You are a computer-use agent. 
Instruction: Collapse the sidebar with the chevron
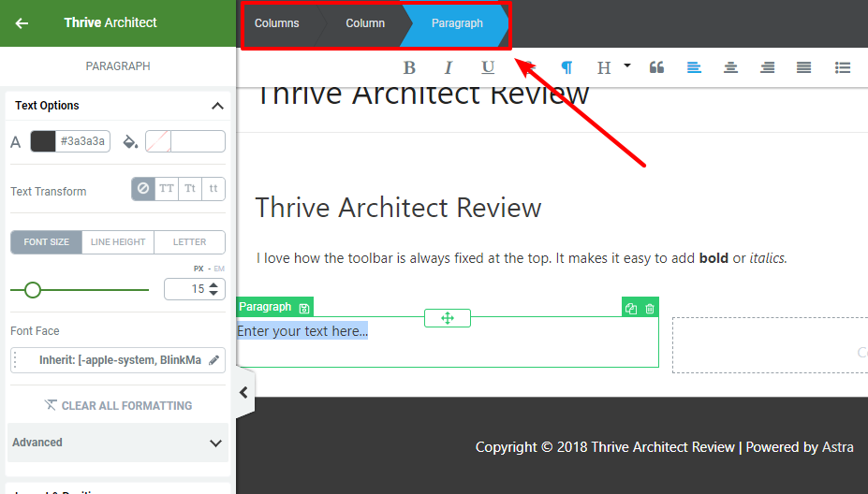pyautogui.click(x=243, y=393)
